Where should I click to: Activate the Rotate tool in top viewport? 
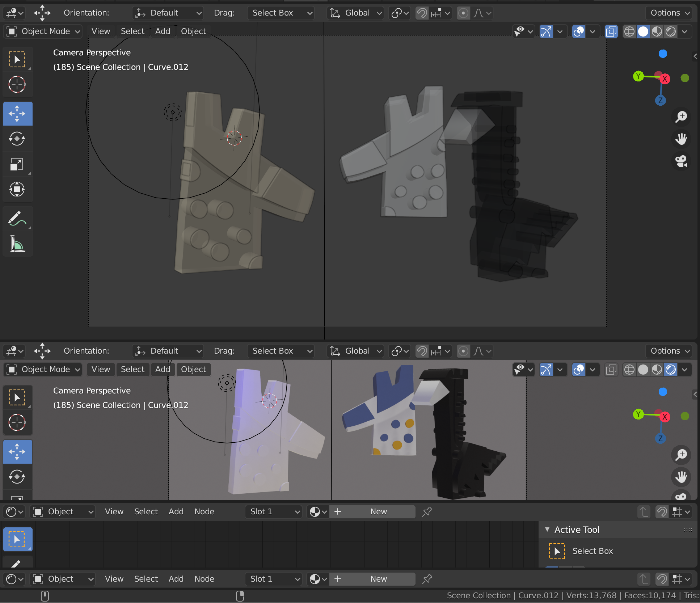17,139
